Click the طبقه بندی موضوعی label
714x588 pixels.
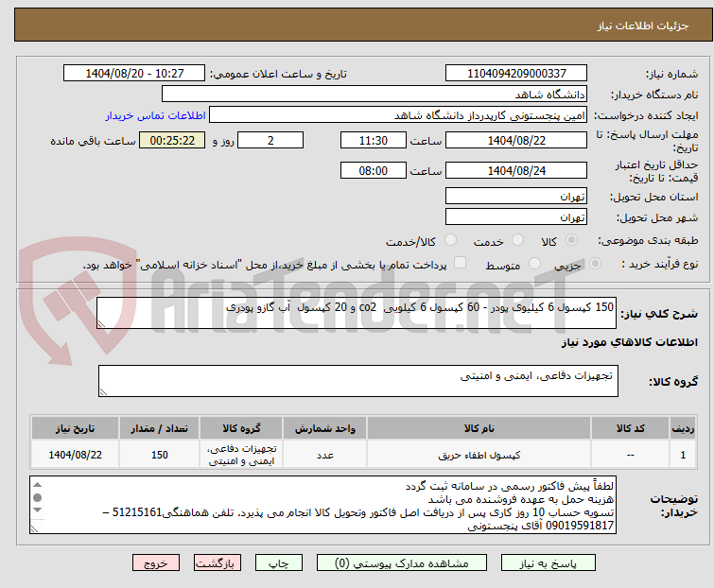click(648, 240)
